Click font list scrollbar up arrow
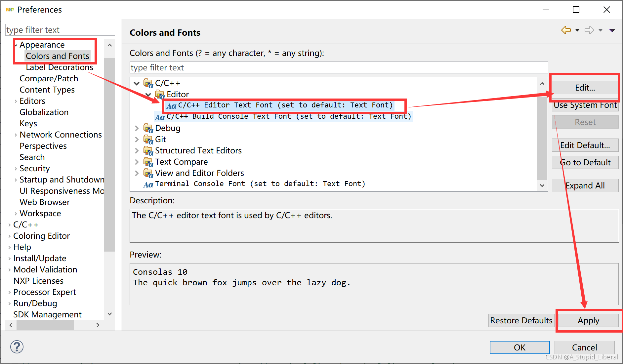The image size is (623, 364). coord(542,84)
